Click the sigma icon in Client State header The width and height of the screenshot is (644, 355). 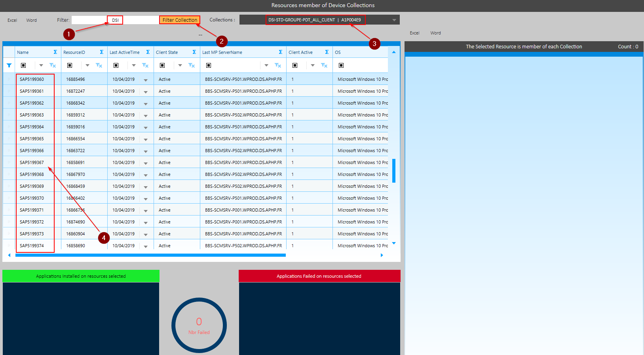194,52
